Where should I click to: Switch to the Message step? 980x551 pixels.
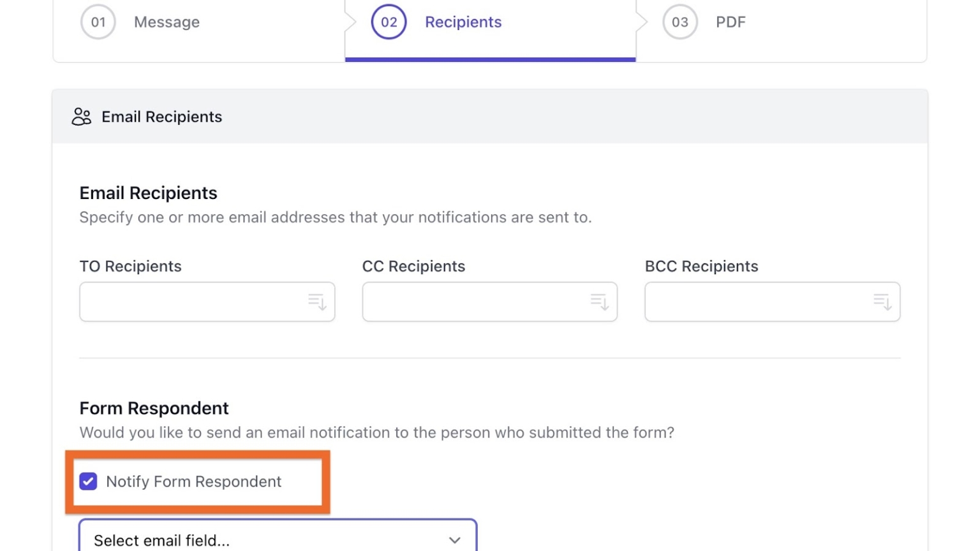pos(166,22)
